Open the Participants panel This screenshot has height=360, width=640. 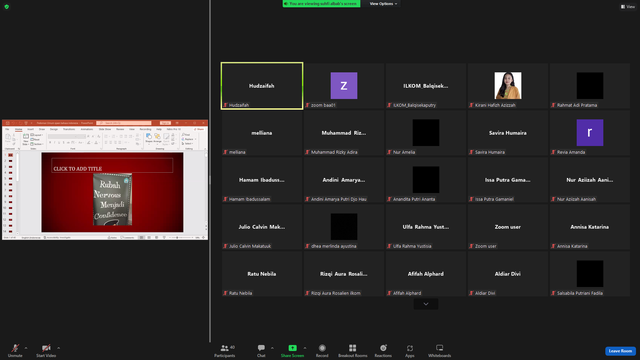pos(225,350)
